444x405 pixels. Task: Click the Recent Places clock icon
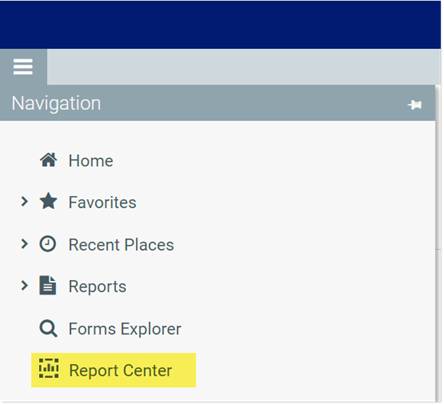(x=48, y=244)
